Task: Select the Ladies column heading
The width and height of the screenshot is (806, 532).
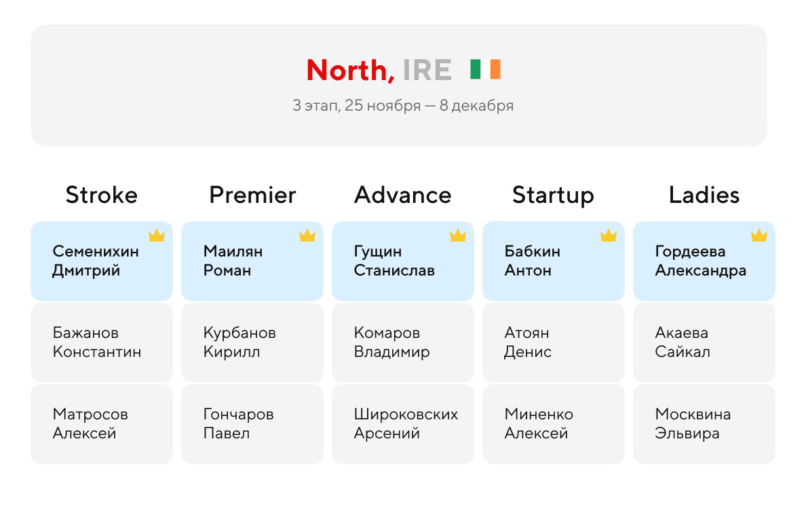Action: [x=704, y=195]
